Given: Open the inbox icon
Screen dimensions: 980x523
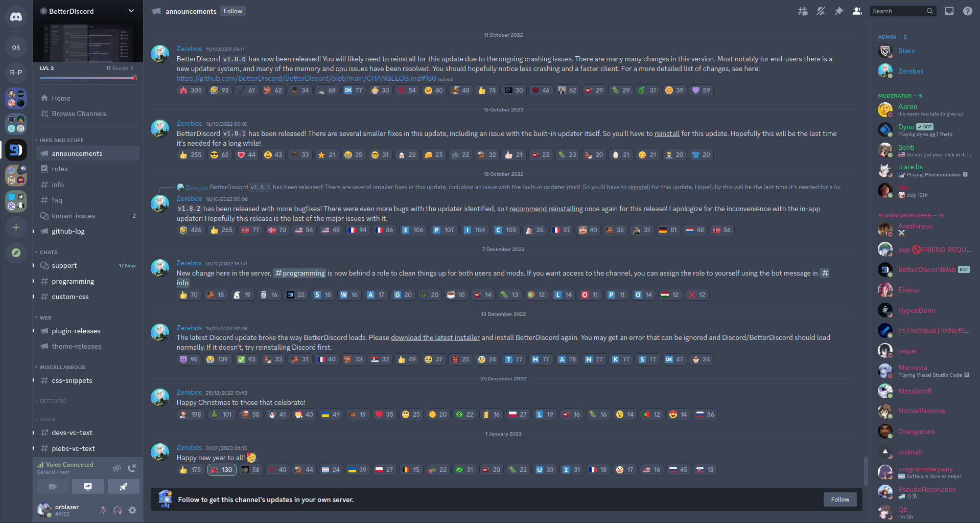Looking at the screenshot, I should pyautogui.click(x=949, y=11).
